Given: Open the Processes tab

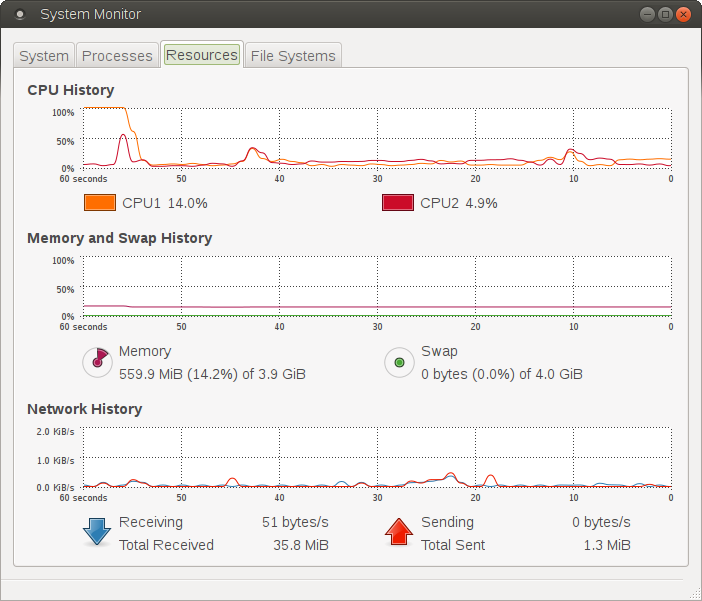Looking at the screenshot, I should click(x=117, y=56).
